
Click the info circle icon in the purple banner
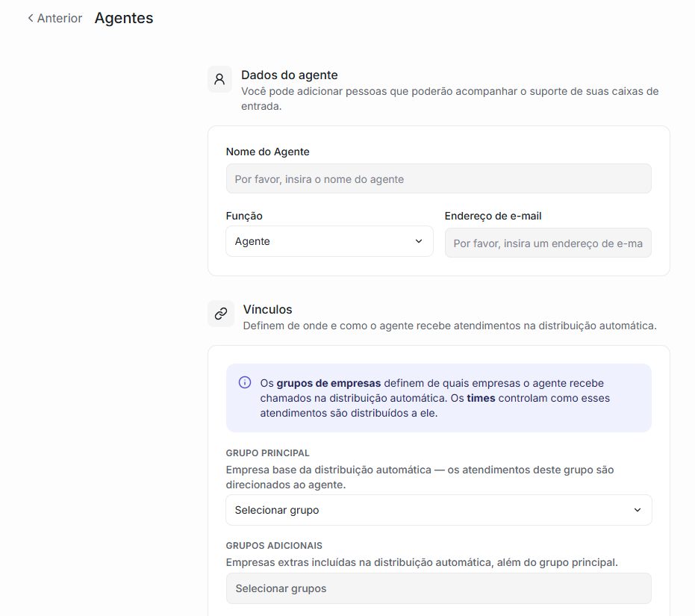coord(245,382)
